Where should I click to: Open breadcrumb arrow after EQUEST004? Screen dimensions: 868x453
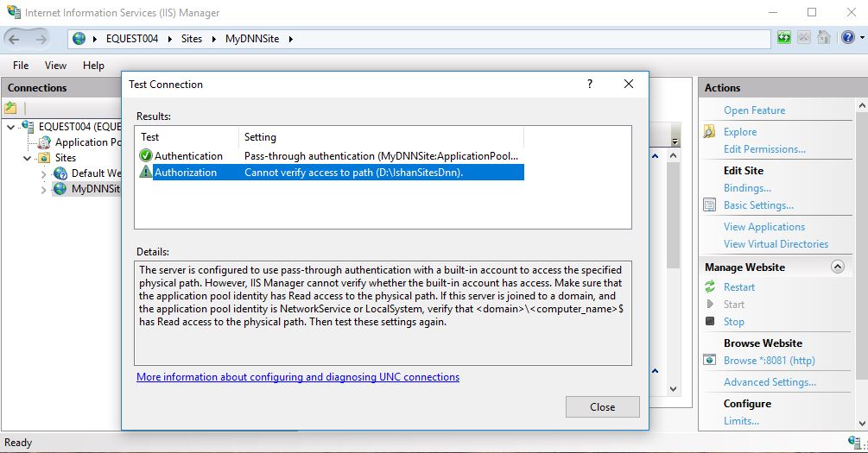[x=169, y=39]
